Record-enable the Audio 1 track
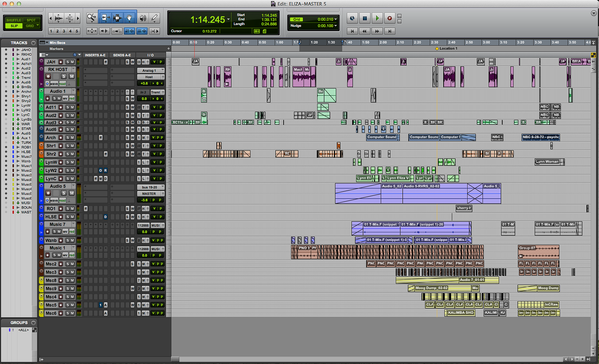The image size is (599, 364). [x=48, y=98]
